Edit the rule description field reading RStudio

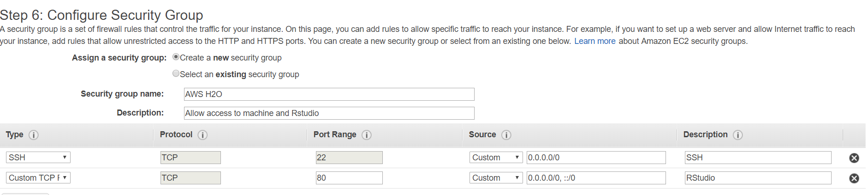pyautogui.click(x=758, y=178)
